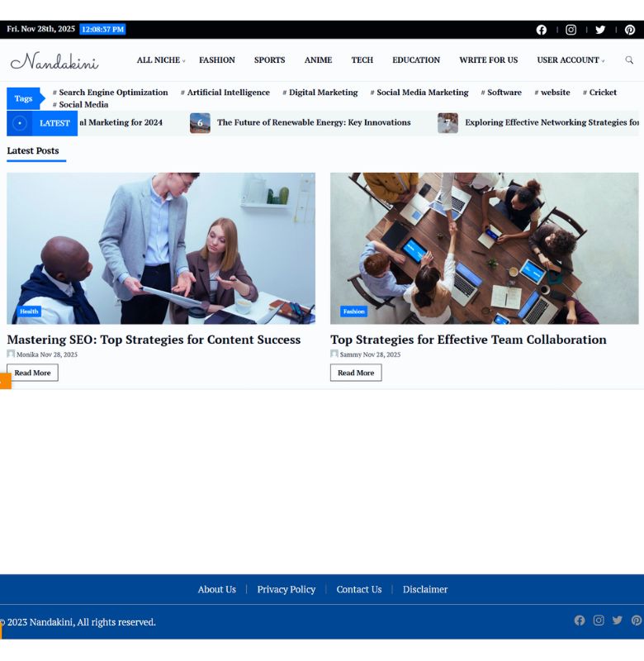Select the Digital Marketing tag
The height and width of the screenshot is (661, 644).
click(x=320, y=93)
